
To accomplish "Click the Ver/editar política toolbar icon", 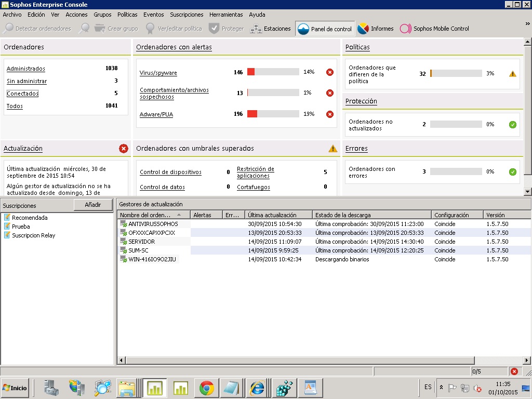I will [x=150, y=29].
